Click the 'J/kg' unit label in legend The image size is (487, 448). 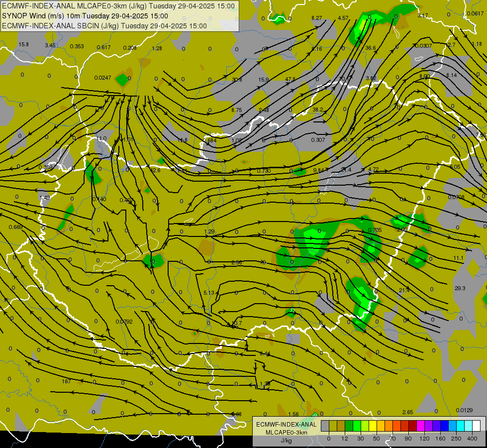point(286,441)
